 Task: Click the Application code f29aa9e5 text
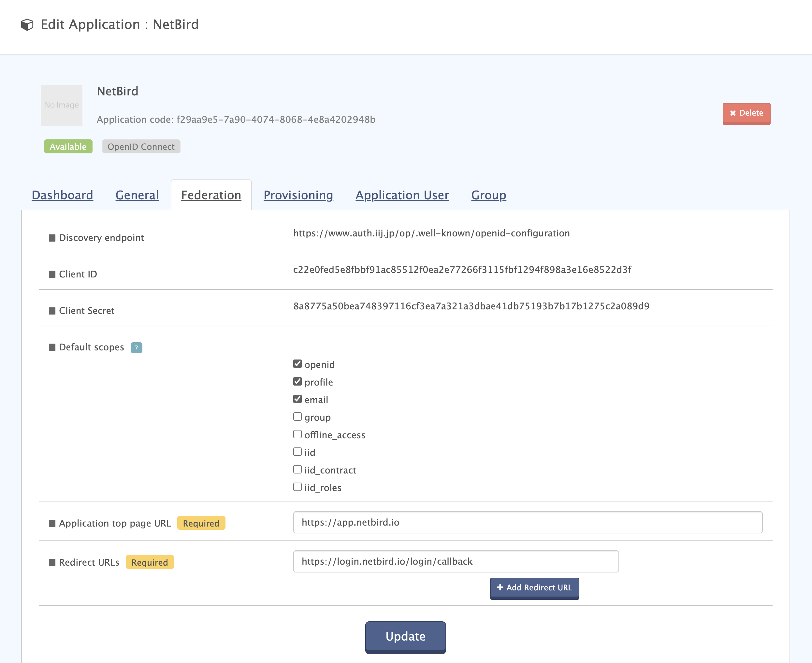[236, 120]
